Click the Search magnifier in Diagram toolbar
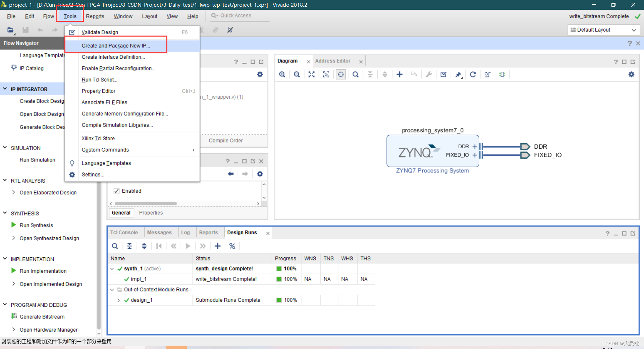644x349 pixels. point(356,74)
